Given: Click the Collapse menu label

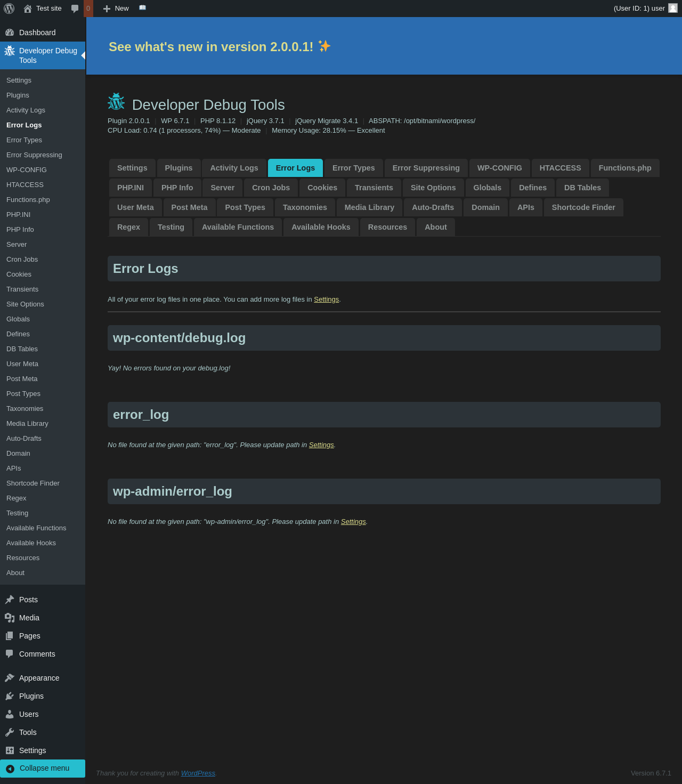Looking at the screenshot, I should click(x=44, y=769).
